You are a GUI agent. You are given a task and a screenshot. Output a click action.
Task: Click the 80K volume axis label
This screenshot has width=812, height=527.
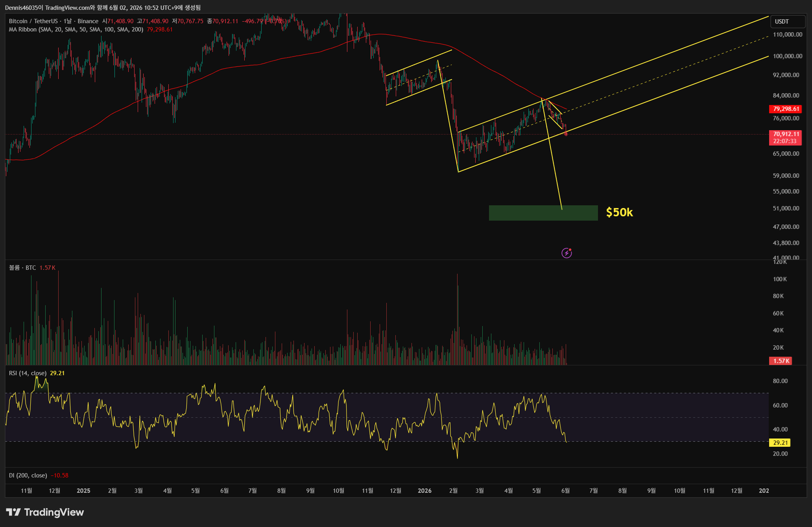[778, 296]
